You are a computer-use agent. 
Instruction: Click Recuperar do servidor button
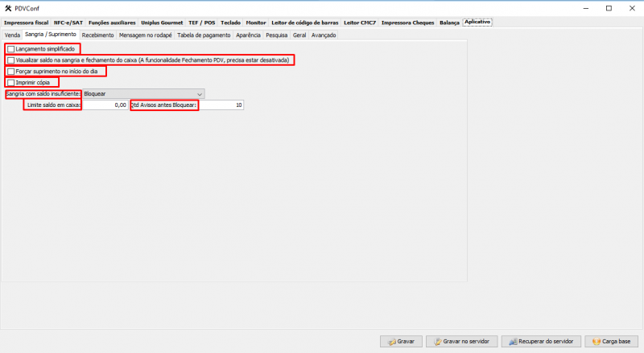[540, 341]
